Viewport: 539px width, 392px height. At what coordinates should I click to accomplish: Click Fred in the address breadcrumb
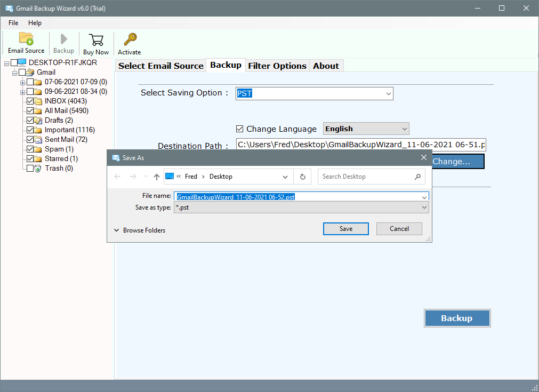[191, 177]
